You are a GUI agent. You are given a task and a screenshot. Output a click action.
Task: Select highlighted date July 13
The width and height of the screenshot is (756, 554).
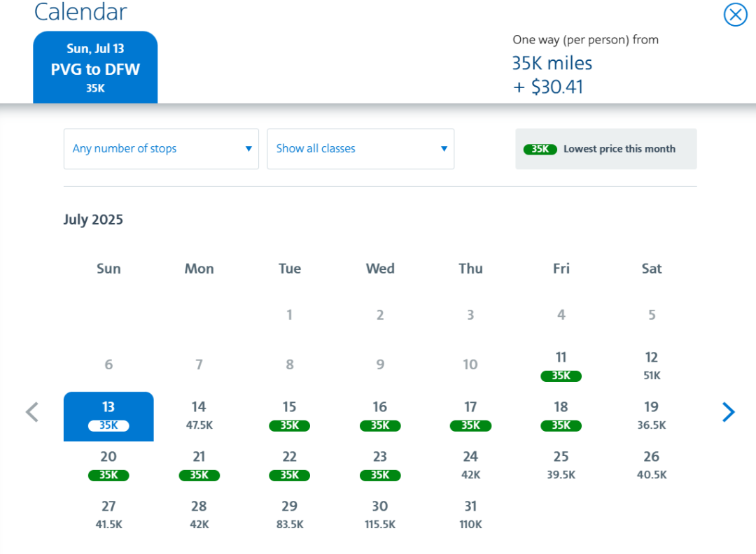click(108, 415)
